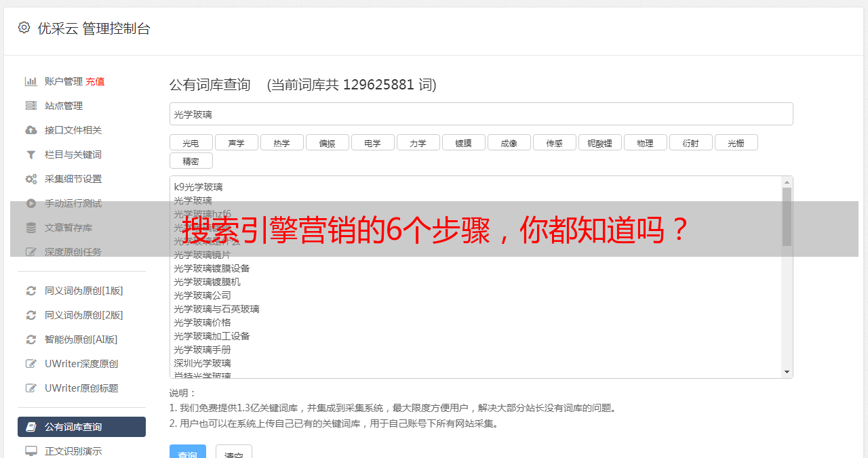Select the 镀膜 keyword tag
Image resolution: width=868 pixels, height=458 pixels.
click(x=464, y=142)
